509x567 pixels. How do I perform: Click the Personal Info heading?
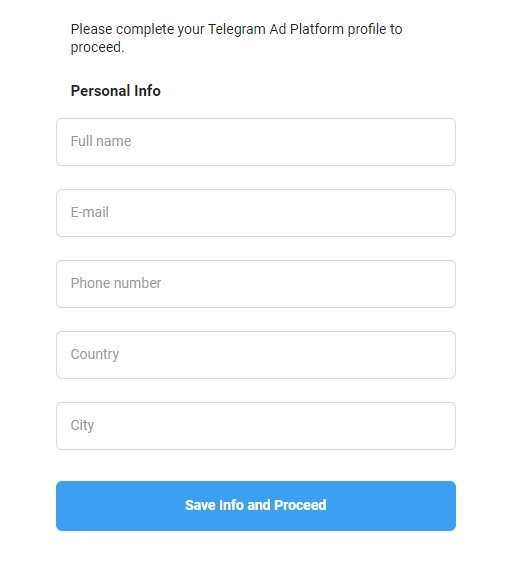(x=115, y=91)
